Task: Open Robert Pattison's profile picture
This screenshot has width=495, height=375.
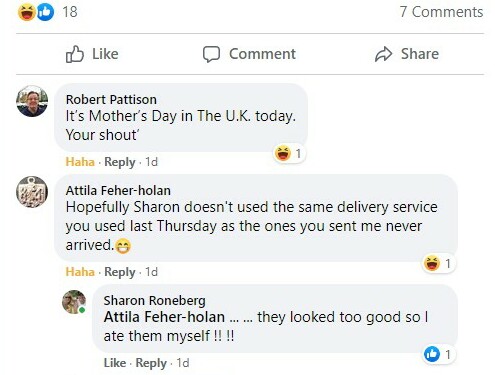Action: (32, 101)
